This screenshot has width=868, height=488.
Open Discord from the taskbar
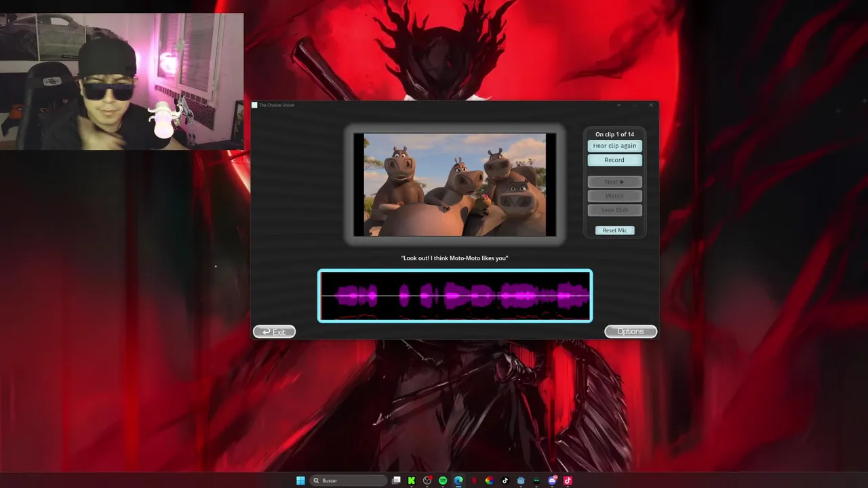click(552, 481)
